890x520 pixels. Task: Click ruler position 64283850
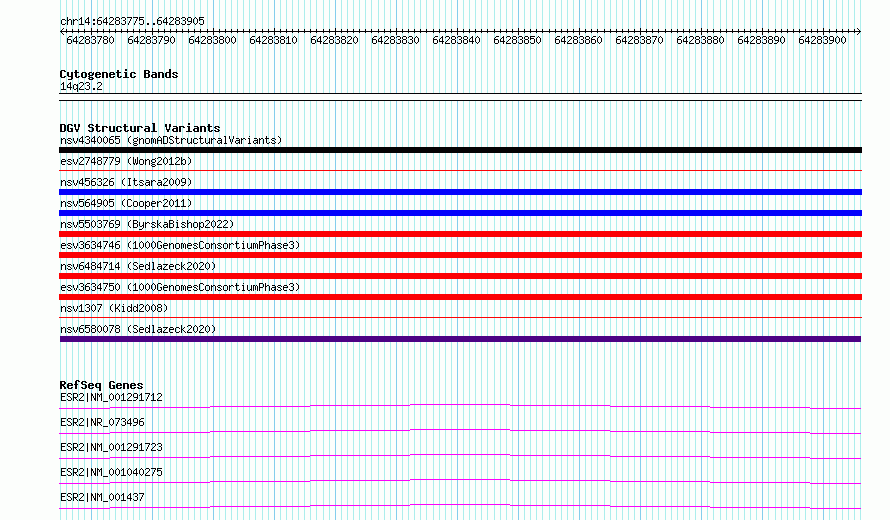tap(517, 40)
